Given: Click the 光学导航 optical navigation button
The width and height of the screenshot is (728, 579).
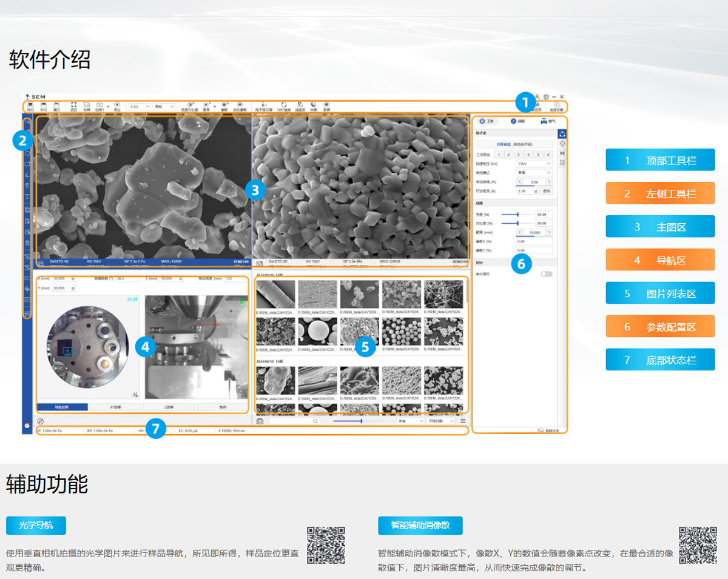Looking at the screenshot, I should coord(36,526).
